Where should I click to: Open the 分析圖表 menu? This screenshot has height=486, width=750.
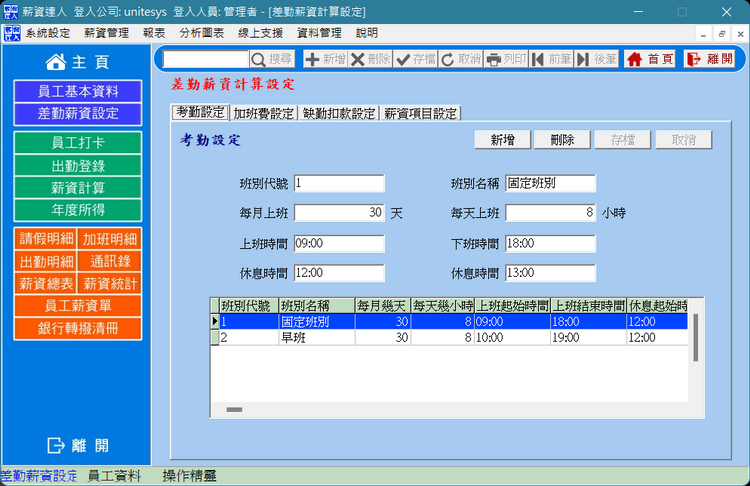pyautogui.click(x=201, y=33)
